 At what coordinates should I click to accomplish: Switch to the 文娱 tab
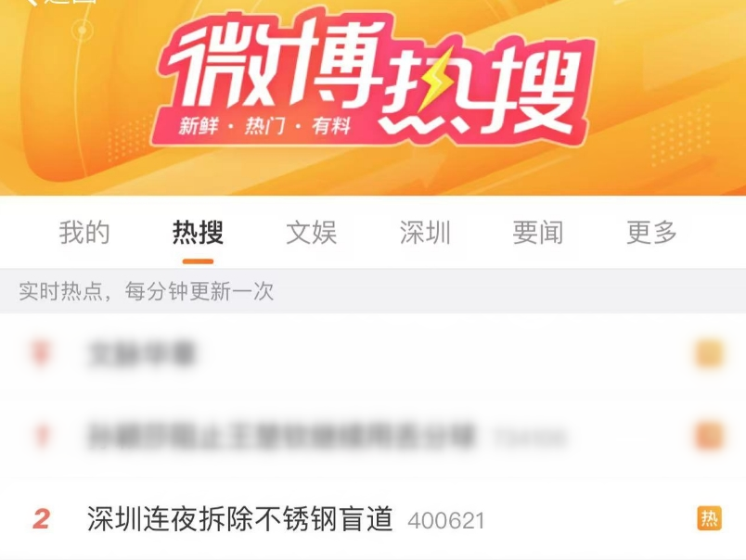[x=311, y=233]
